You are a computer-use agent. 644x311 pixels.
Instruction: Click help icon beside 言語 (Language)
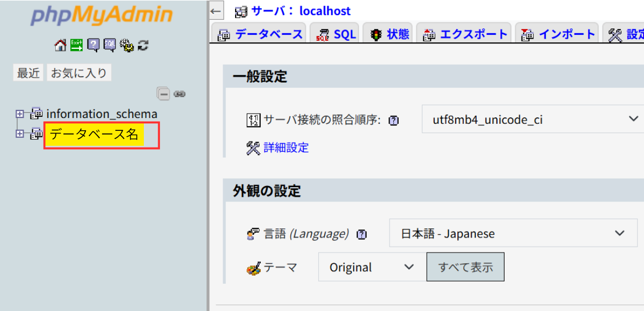coord(362,234)
